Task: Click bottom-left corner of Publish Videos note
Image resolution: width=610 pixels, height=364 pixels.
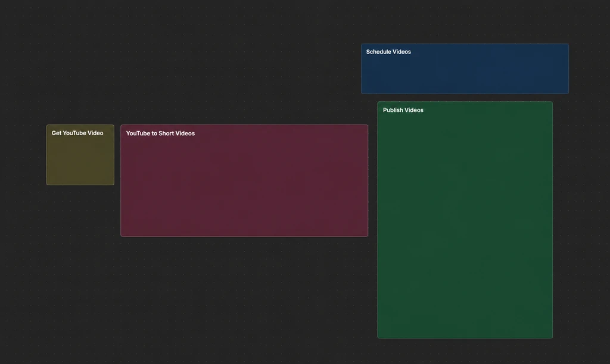Action: [378, 337]
